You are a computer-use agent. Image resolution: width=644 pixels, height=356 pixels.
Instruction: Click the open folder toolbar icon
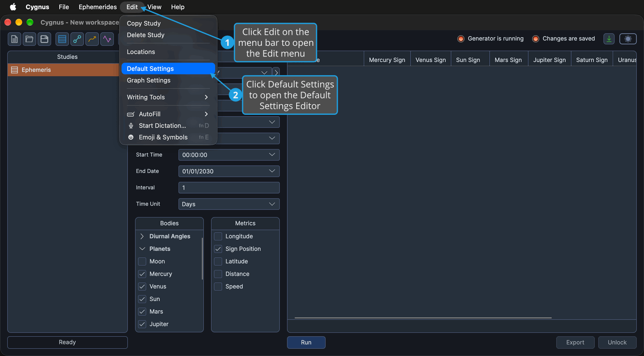(x=29, y=39)
